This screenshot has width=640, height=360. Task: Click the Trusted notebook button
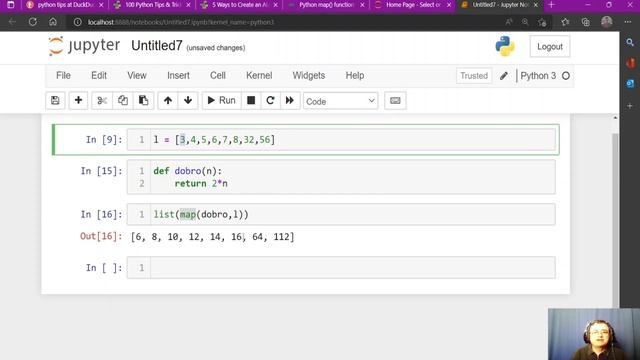(474, 76)
